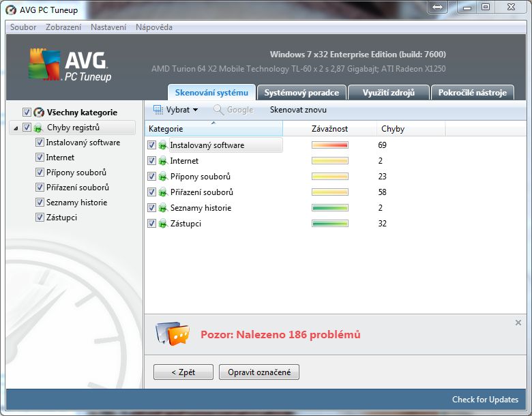Uncheck Přiřazení souborů row in results table
This screenshot has width=532, height=416.
pyautogui.click(x=151, y=192)
